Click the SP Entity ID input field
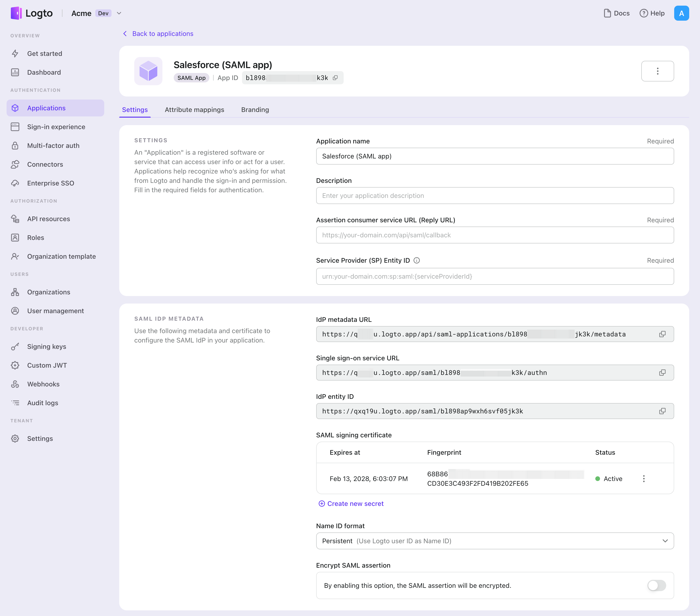The image size is (700, 616). 495,276
